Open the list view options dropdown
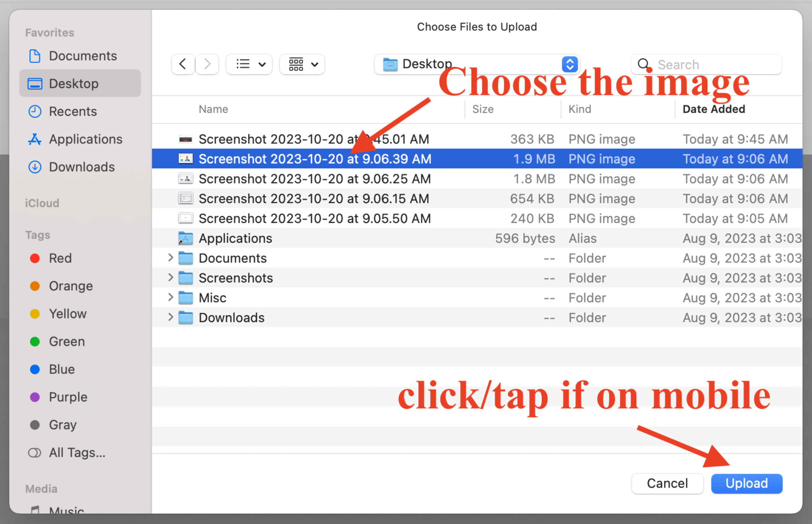 click(x=249, y=64)
